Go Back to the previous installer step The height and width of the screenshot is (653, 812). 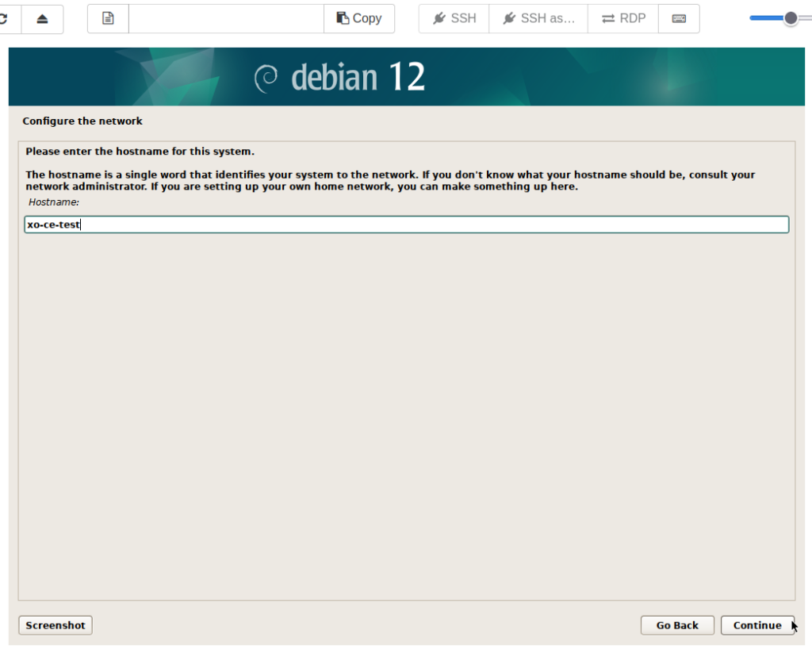pyautogui.click(x=677, y=625)
